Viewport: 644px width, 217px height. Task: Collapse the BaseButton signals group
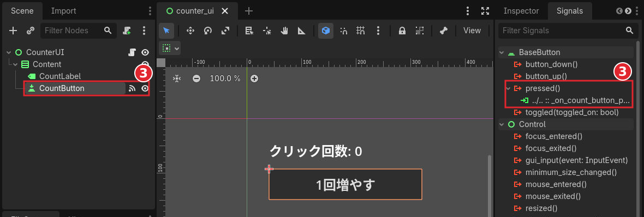(x=502, y=52)
